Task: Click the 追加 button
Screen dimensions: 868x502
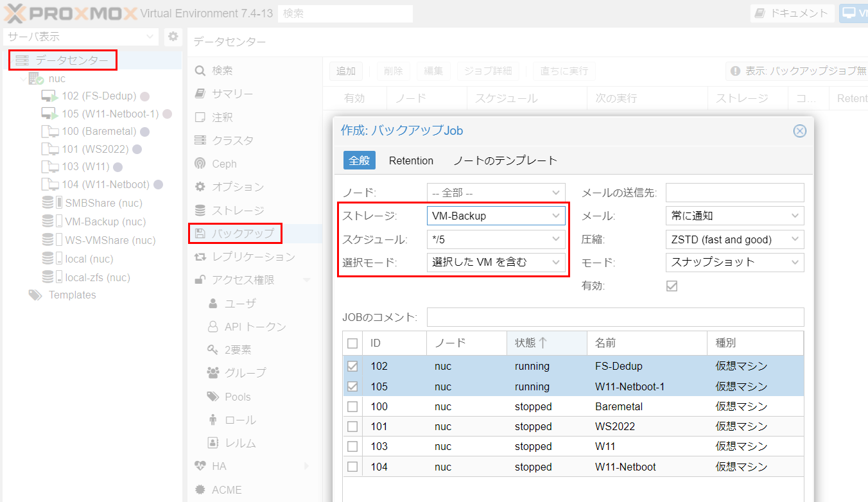Action: pyautogui.click(x=346, y=71)
